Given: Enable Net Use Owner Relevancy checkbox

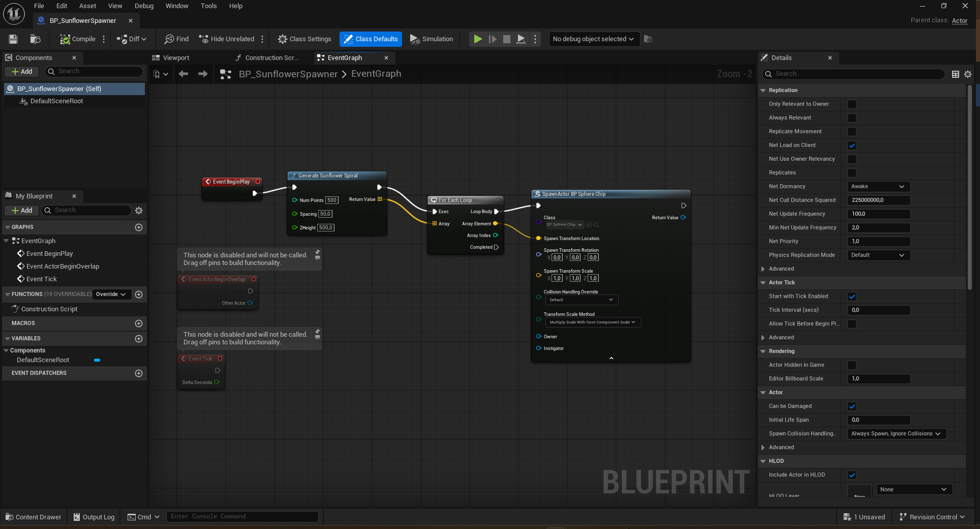Looking at the screenshot, I should coord(852,159).
